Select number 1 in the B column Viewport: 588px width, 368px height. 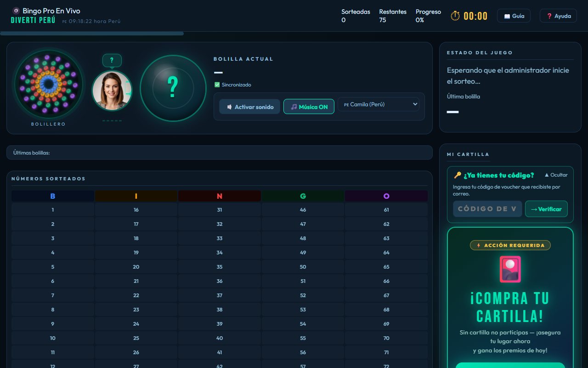[x=53, y=210]
